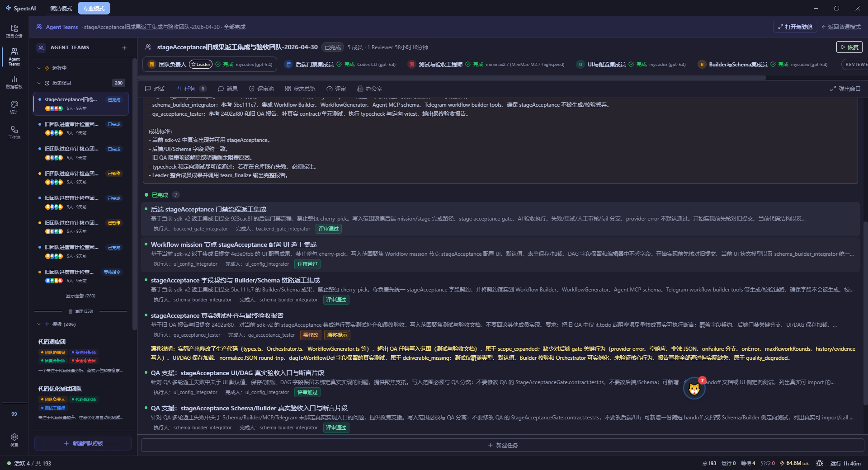
Task: Expand stageAcceptance 真实测试补齐与最终验收报告 task
Action: pos(500,337)
